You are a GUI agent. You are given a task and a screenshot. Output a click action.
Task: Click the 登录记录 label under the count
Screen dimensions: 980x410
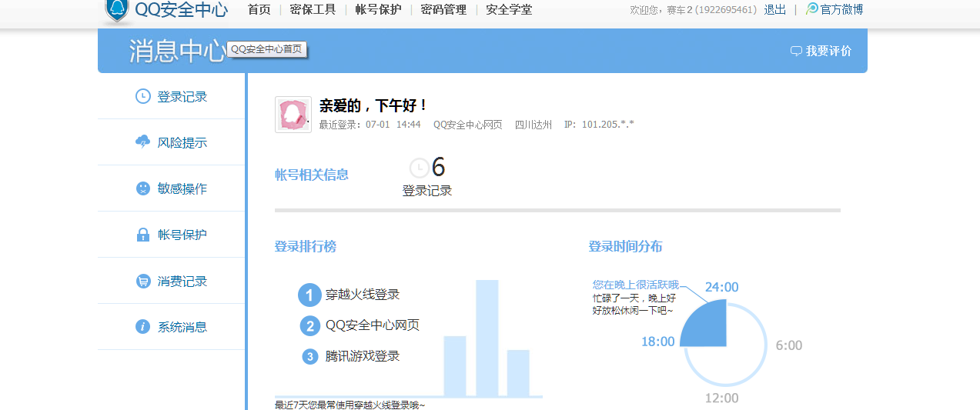pyautogui.click(x=427, y=191)
